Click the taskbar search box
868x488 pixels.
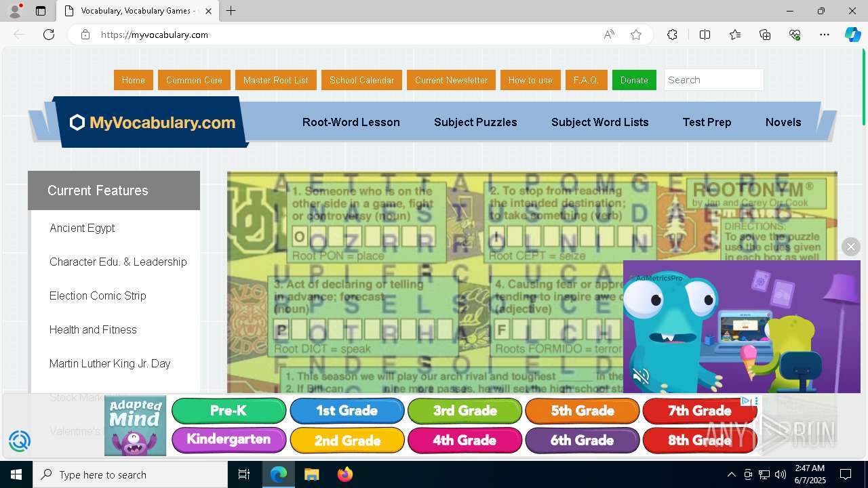tap(130, 474)
